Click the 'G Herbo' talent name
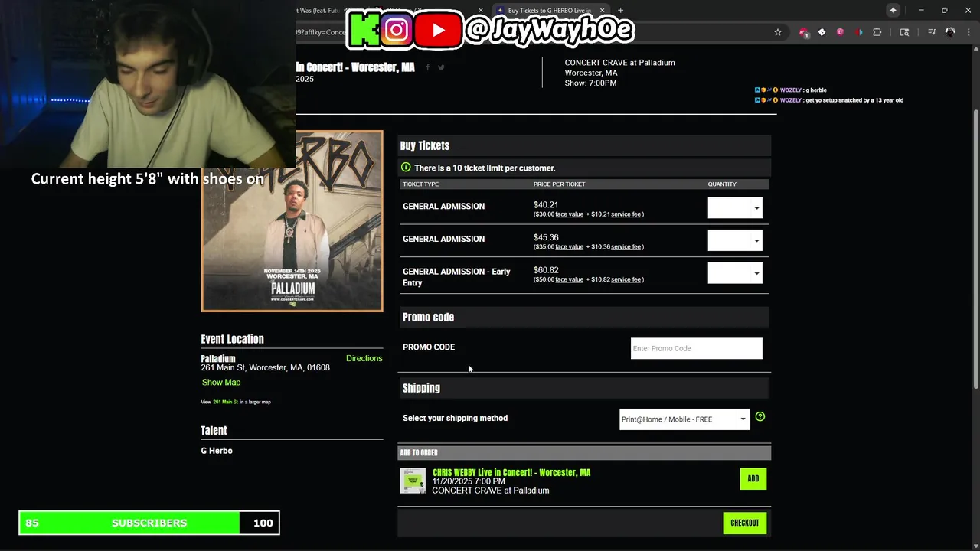The image size is (980, 551). [x=217, y=451]
